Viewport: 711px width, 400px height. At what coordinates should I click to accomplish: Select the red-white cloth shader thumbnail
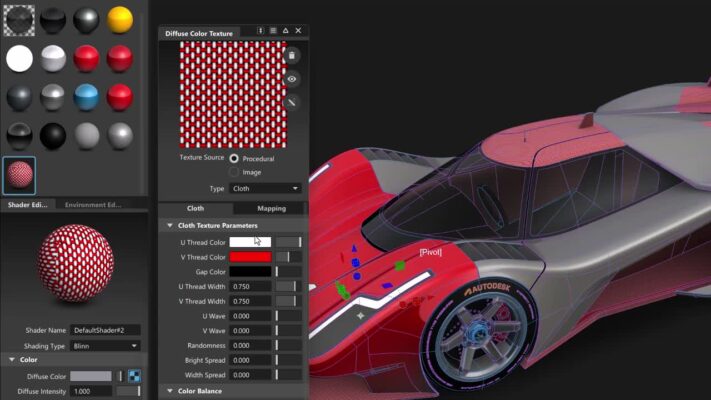coord(19,175)
